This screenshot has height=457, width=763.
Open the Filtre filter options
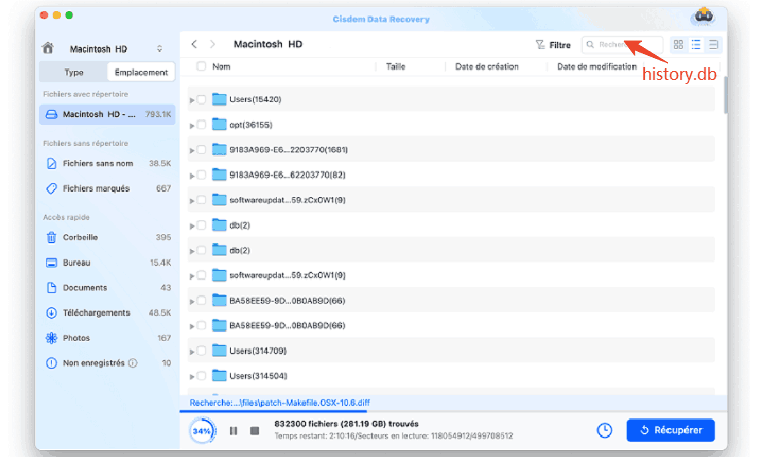click(553, 45)
